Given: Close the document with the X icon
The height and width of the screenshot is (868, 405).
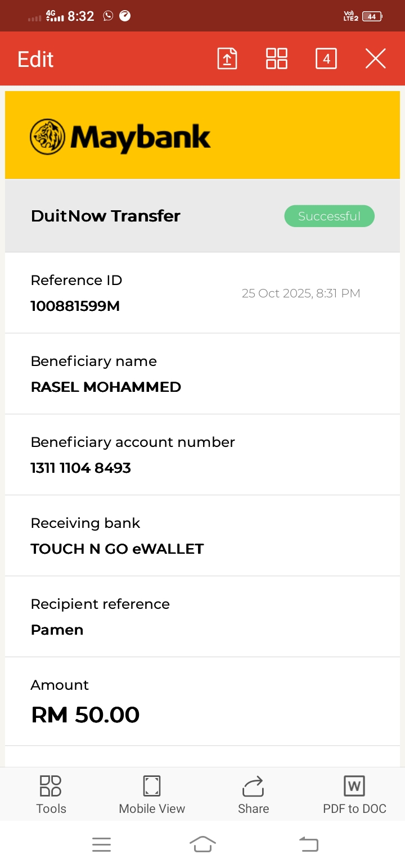Looking at the screenshot, I should coord(375,58).
